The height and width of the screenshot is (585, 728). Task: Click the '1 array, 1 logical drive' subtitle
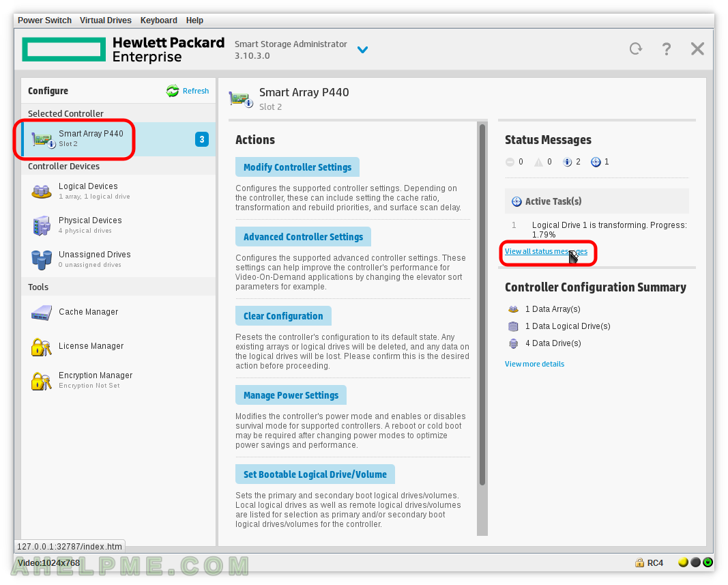(x=94, y=197)
